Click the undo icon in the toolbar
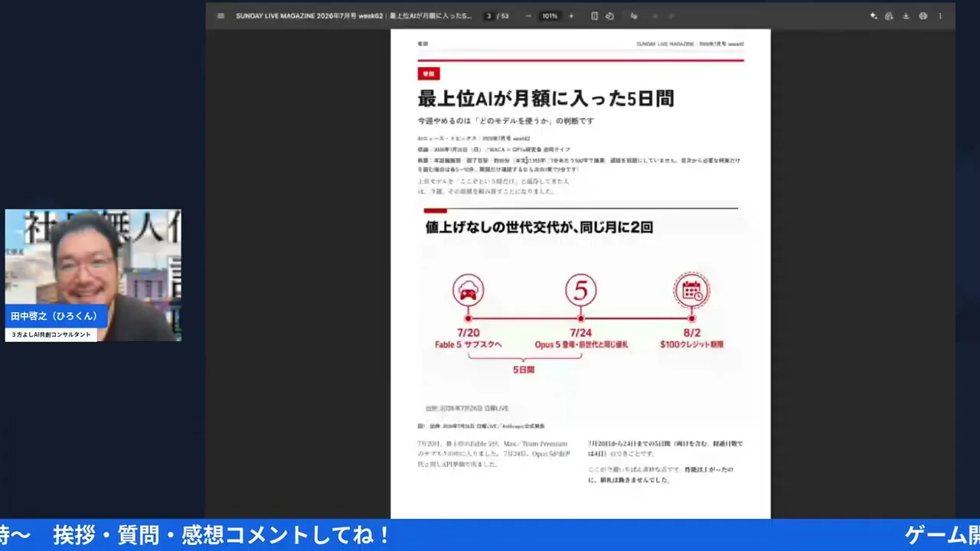 tap(655, 16)
